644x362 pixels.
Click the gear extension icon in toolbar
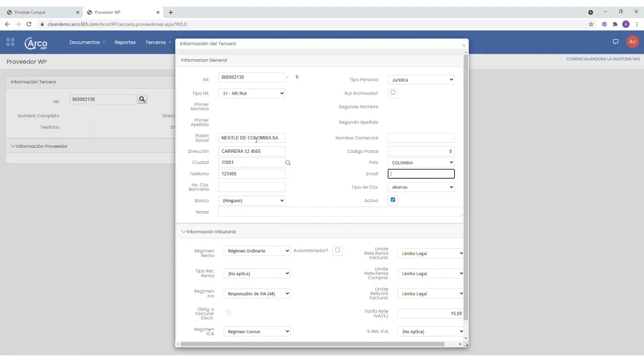tap(604, 24)
